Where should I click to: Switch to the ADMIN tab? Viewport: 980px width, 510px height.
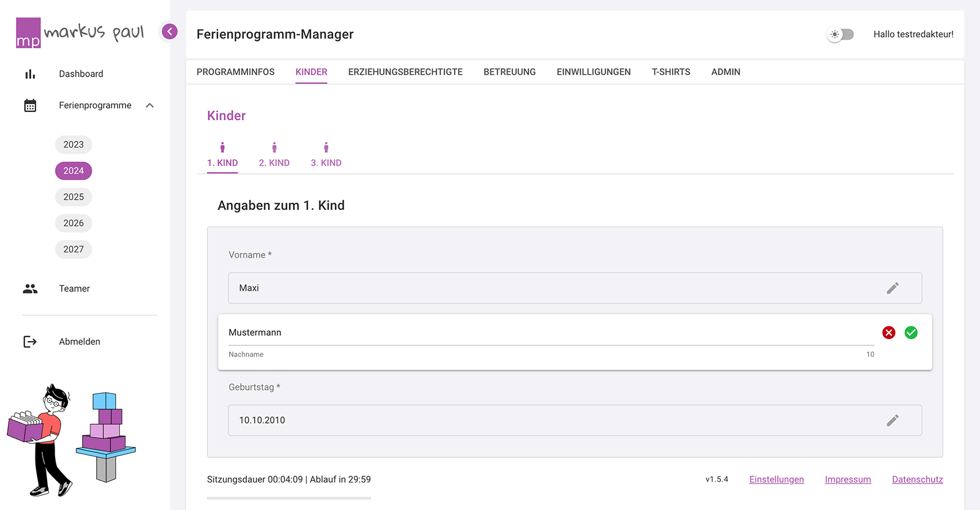(726, 72)
